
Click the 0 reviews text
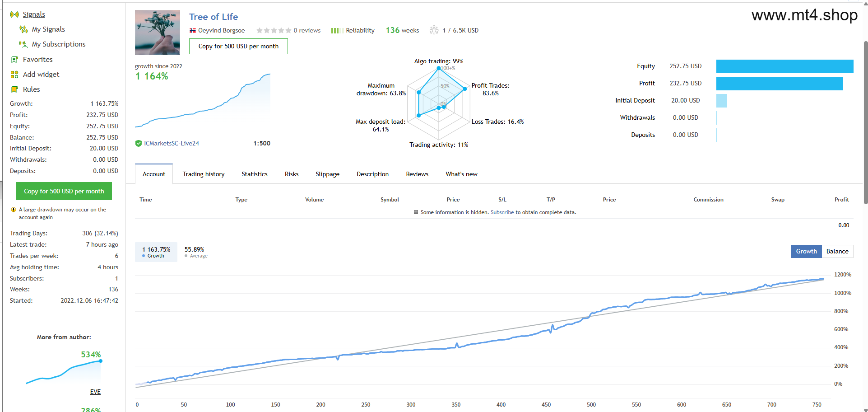(307, 31)
